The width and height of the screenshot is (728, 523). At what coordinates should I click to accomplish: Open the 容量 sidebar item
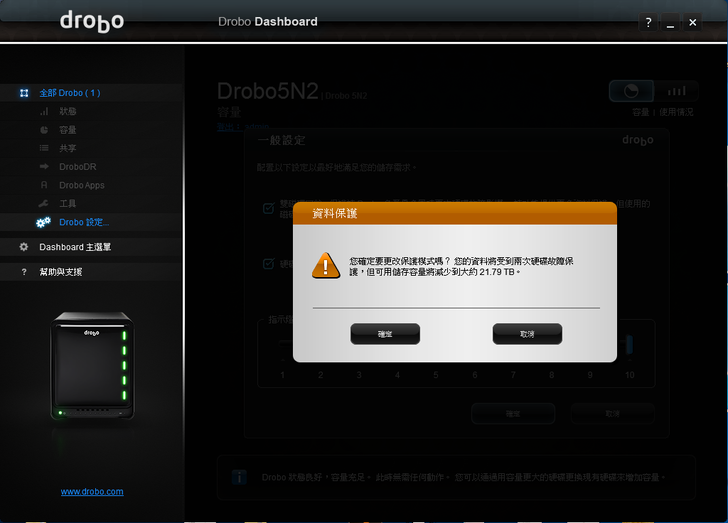[68, 130]
